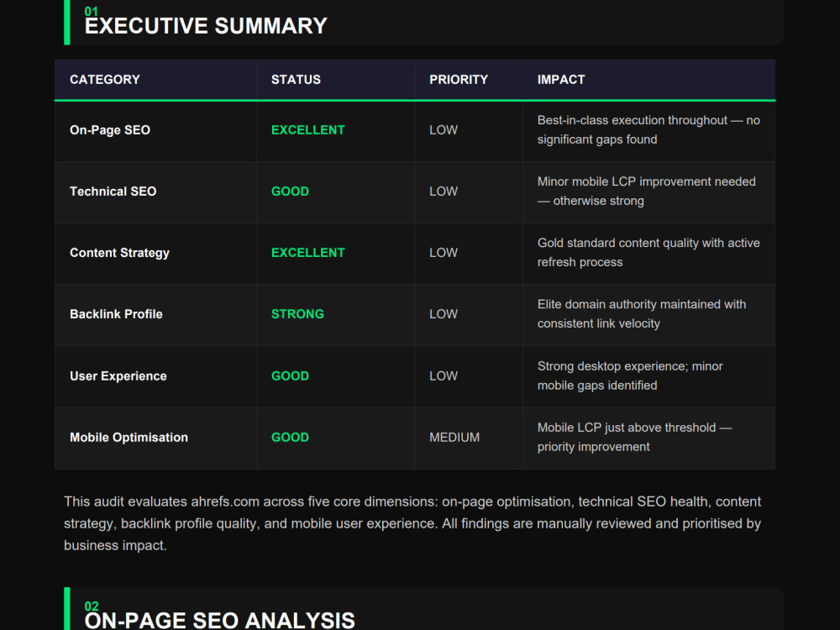
Task: Click the 02 section number label
Action: (x=92, y=606)
